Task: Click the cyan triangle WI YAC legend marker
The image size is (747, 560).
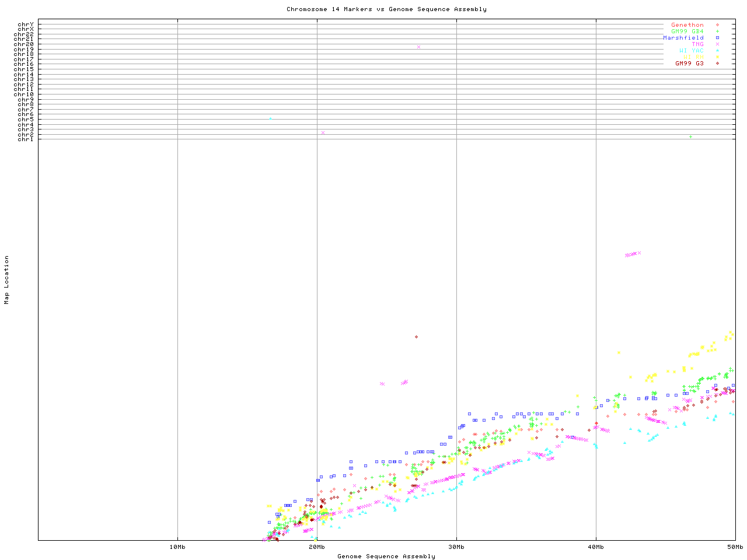Action: point(717,51)
